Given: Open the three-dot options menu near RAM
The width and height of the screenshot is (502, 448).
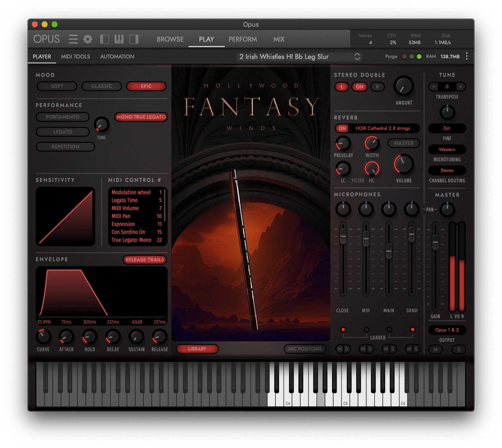Looking at the screenshot, I should pyautogui.click(x=467, y=56).
